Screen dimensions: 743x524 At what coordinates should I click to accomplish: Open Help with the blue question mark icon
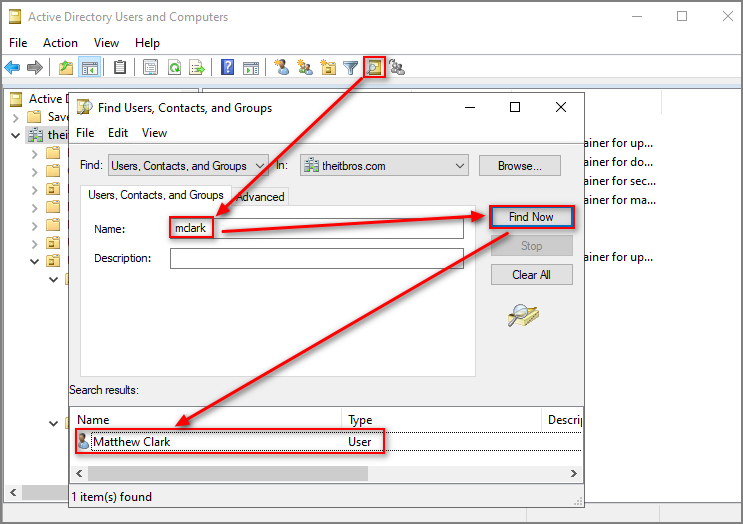(x=227, y=67)
